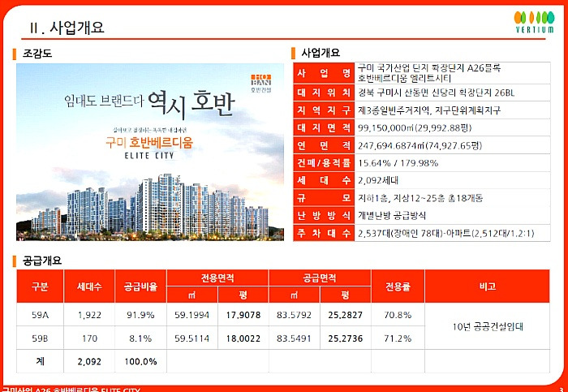Select the '18.0022' pyeong cell

[x=243, y=338]
